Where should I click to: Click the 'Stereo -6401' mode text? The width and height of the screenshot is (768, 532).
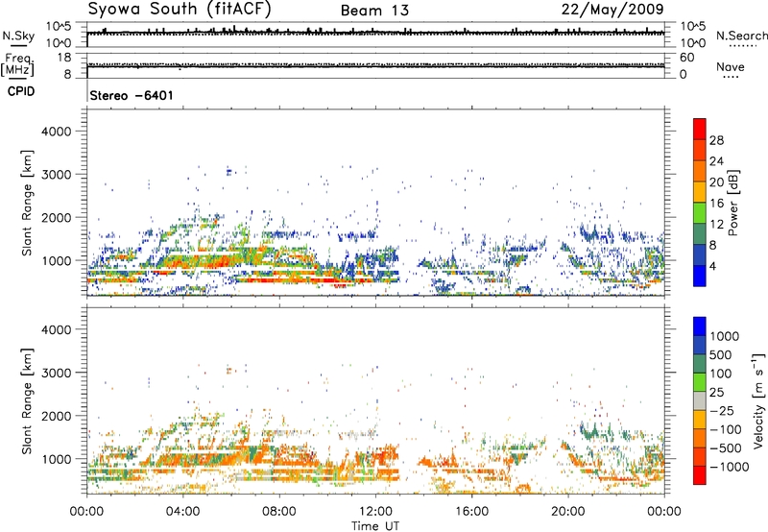(x=132, y=95)
